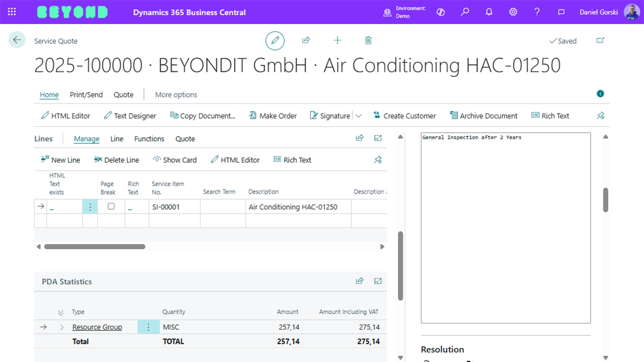The width and height of the screenshot is (644, 362).
Task: Expand all rows in PDA Statistics
Action: (x=61, y=312)
